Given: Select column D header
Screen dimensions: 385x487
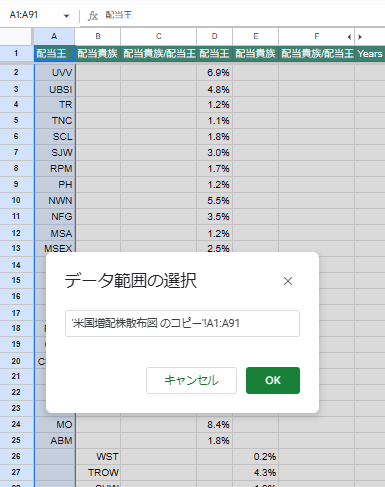Looking at the screenshot, I should 214,36.
